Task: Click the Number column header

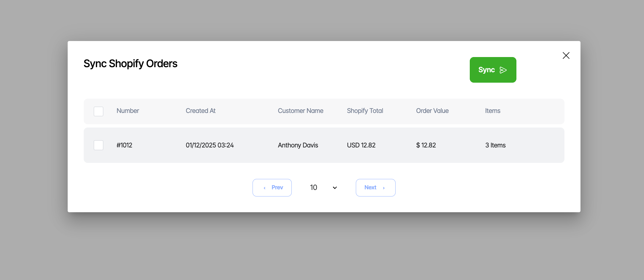Action: point(128,111)
